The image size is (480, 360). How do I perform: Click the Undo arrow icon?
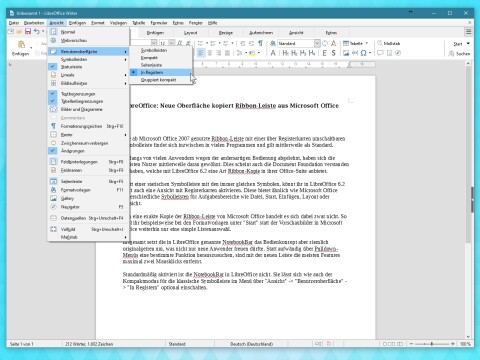[36, 32]
